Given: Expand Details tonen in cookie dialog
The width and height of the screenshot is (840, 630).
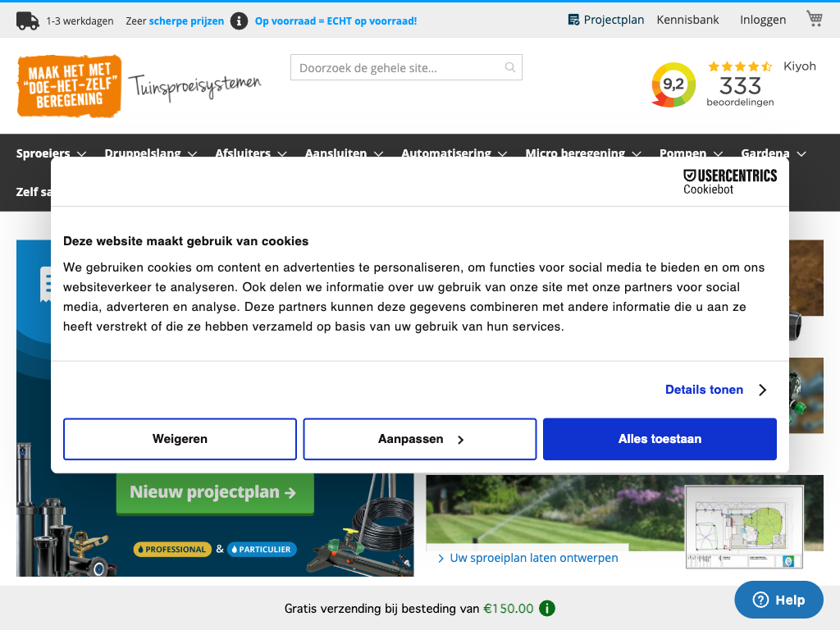Looking at the screenshot, I should (x=715, y=390).
